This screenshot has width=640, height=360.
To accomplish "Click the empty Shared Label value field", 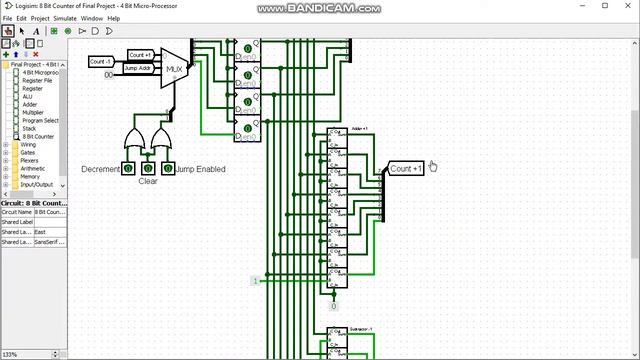I will [x=50, y=222].
